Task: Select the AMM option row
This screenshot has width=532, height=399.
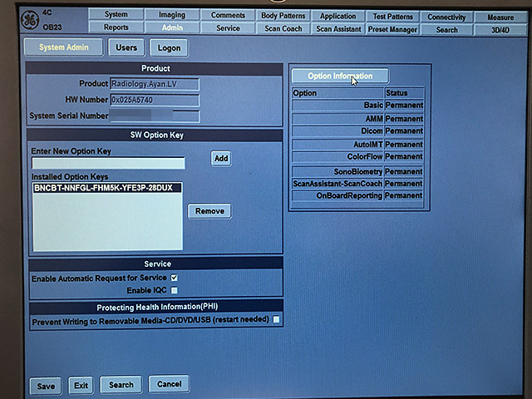Action: click(357, 119)
